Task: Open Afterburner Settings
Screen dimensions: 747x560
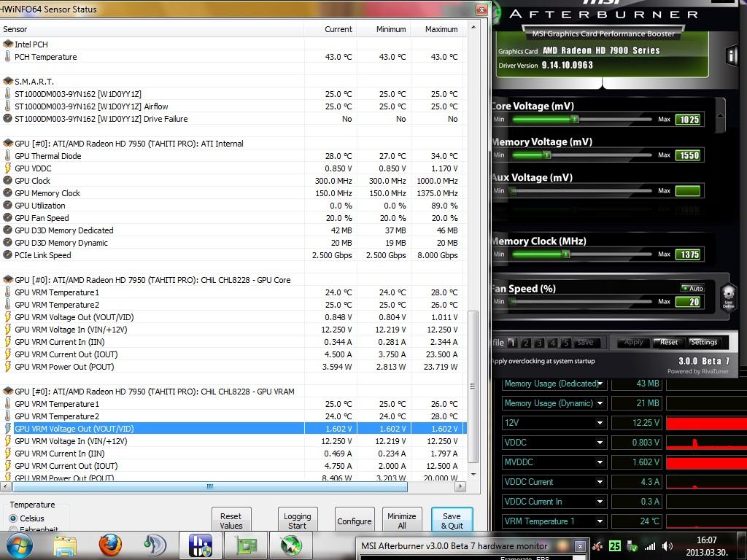Action: 704,342
